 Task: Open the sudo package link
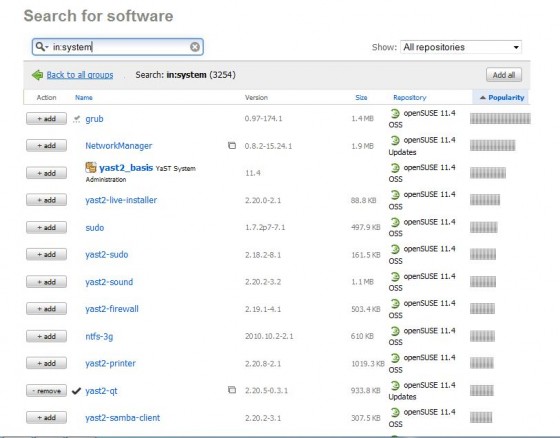coord(95,228)
